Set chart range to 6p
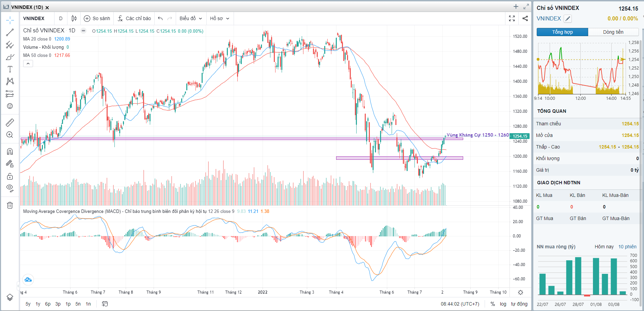The height and width of the screenshot is (311, 644). (48, 304)
